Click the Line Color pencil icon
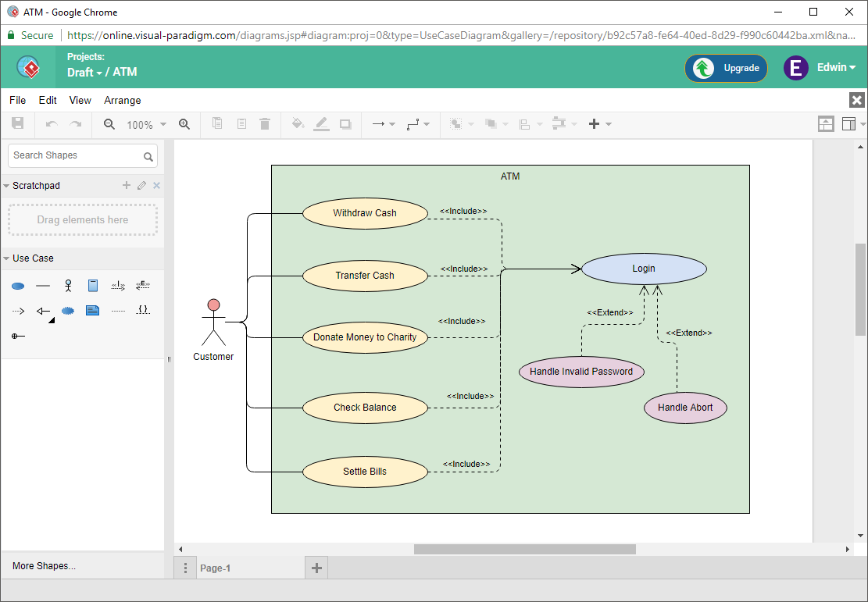Screen dimensions: 868x602 point(322,123)
